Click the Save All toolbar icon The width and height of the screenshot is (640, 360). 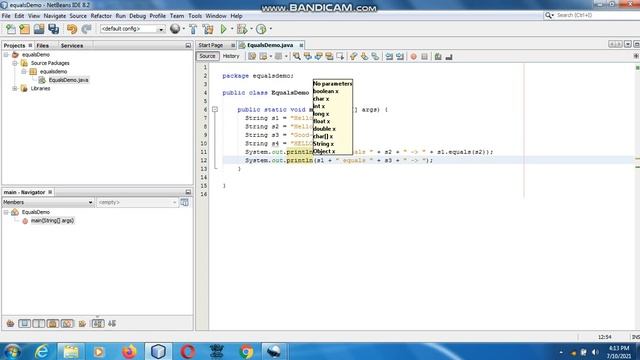(x=53, y=29)
